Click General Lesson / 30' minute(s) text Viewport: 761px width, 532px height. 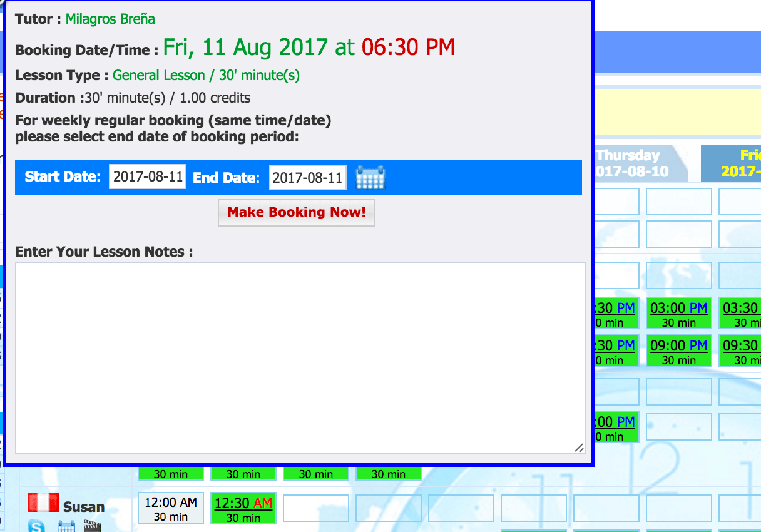click(x=206, y=76)
